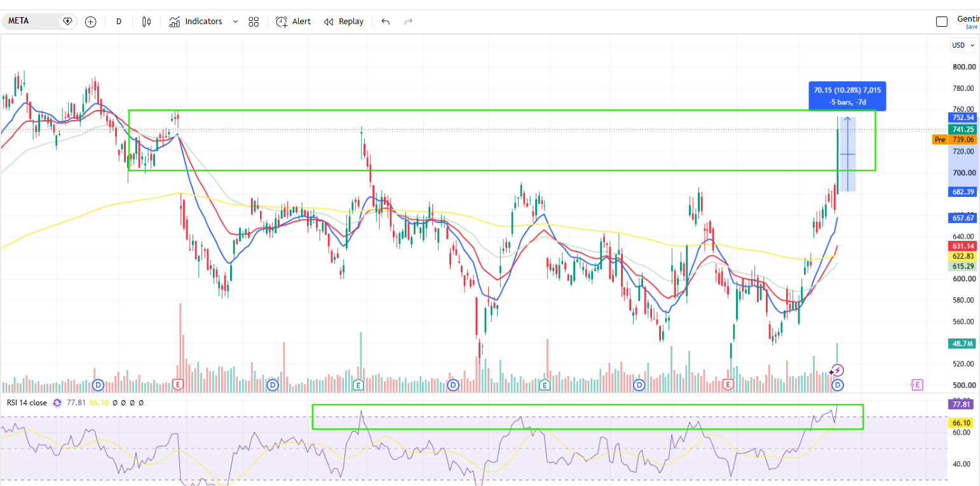Open the D time interval menu

pos(119,22)
